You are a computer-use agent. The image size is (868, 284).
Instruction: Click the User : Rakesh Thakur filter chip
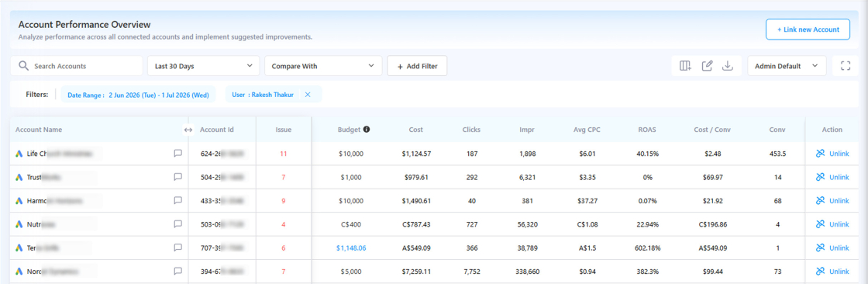coord(274,95)
